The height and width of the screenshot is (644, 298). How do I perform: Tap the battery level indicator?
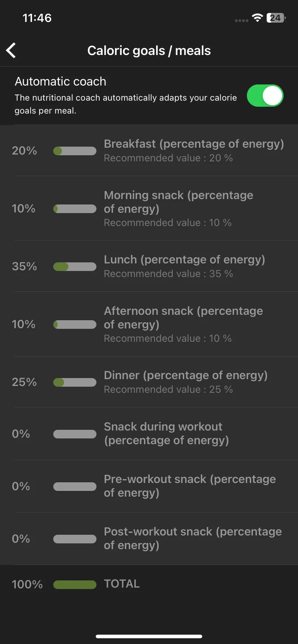276,18
